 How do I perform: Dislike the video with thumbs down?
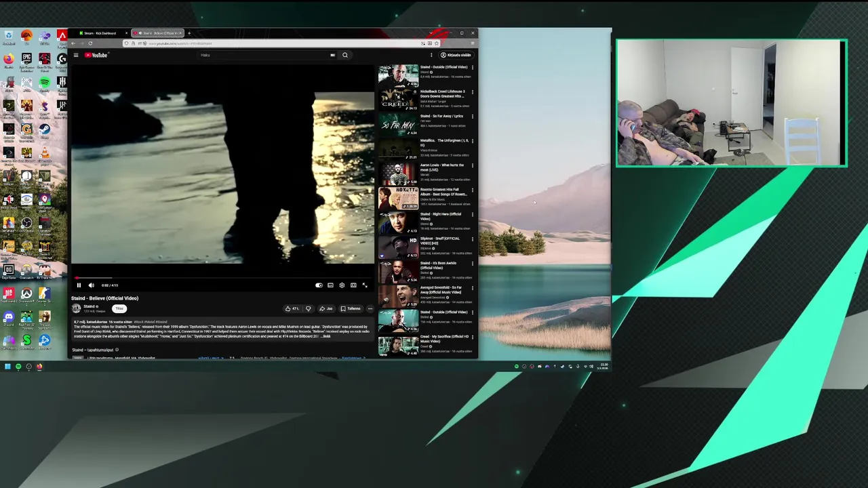308,308
